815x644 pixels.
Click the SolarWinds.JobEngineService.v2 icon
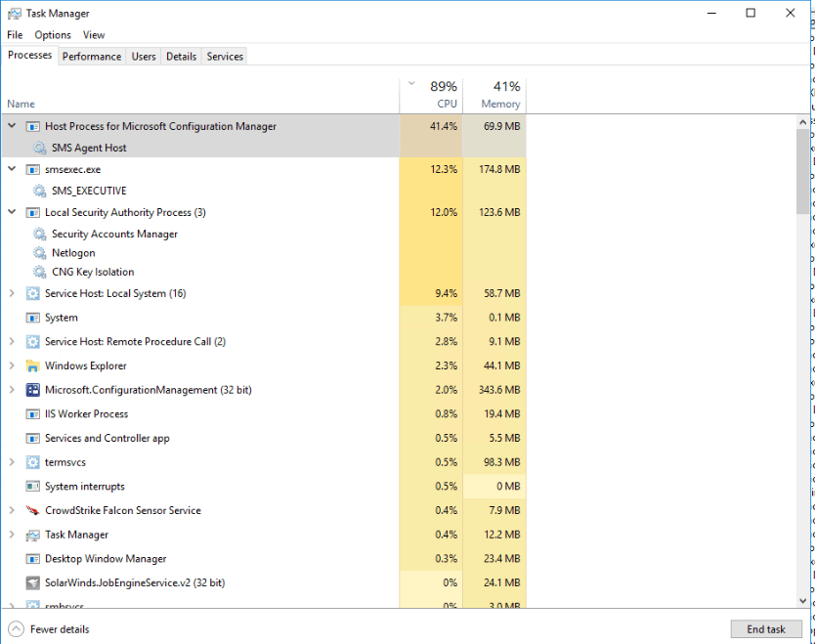[33, 582]
